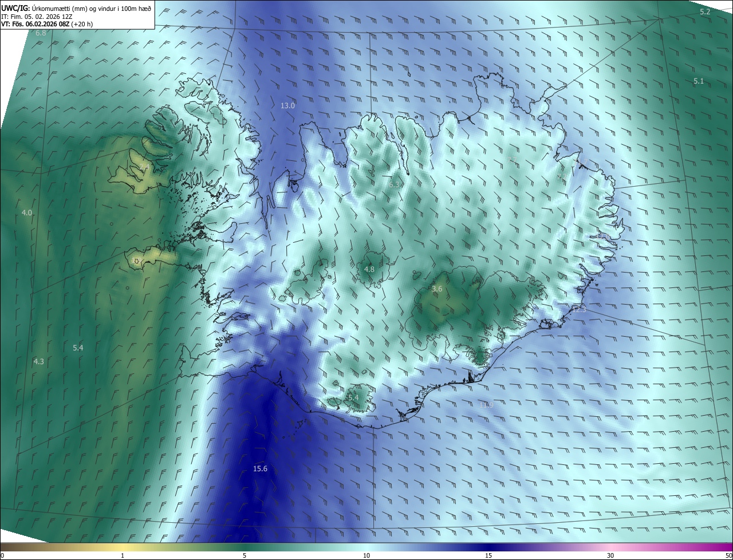Select the 11.9 value off the south coast
This screenshot has height=560, width=733.
click(486, 405)
